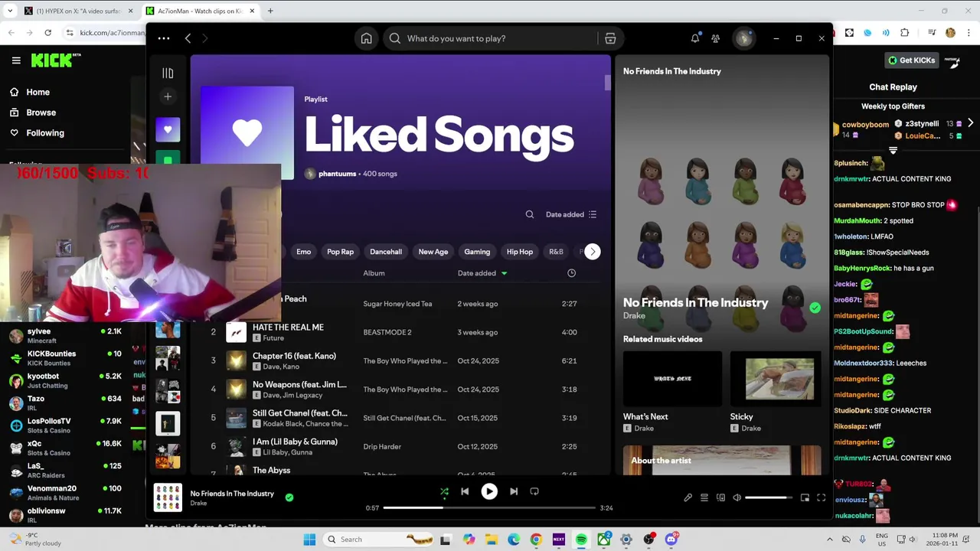Open the What's Next music video thumbnail
Screen dimensions: 980x551
672,379
